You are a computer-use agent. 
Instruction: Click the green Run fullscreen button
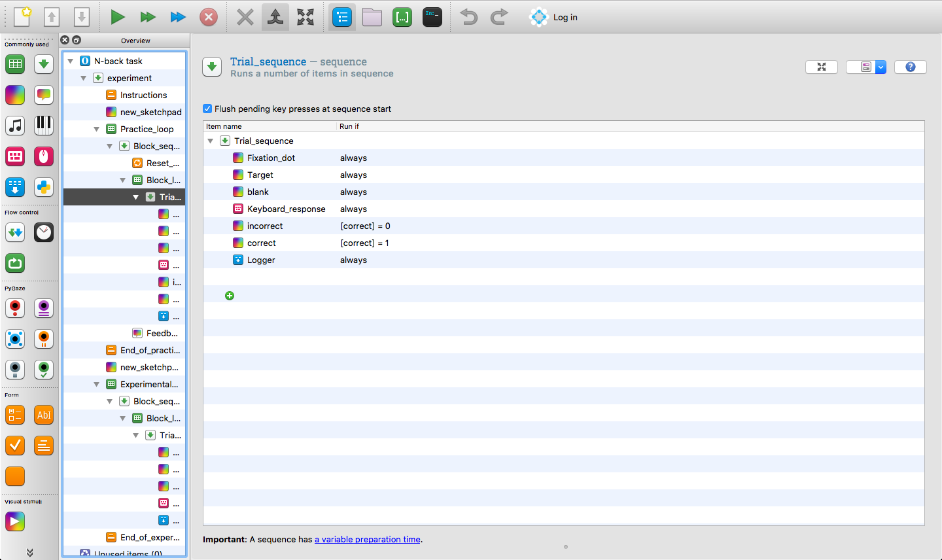(x=118, y=17)
